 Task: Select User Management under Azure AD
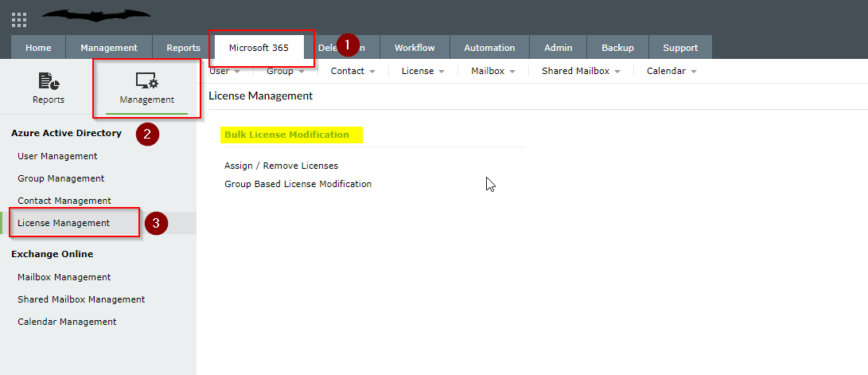coord(57,156)
